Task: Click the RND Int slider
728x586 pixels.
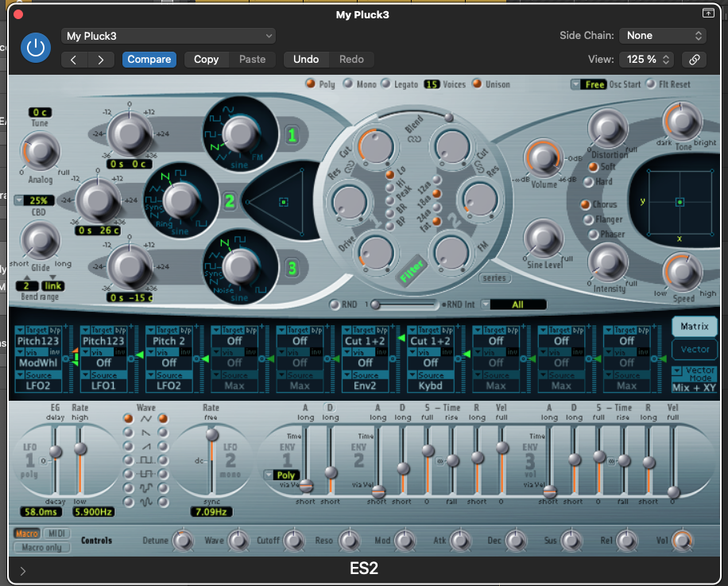Action: click(x=405, y=305)
